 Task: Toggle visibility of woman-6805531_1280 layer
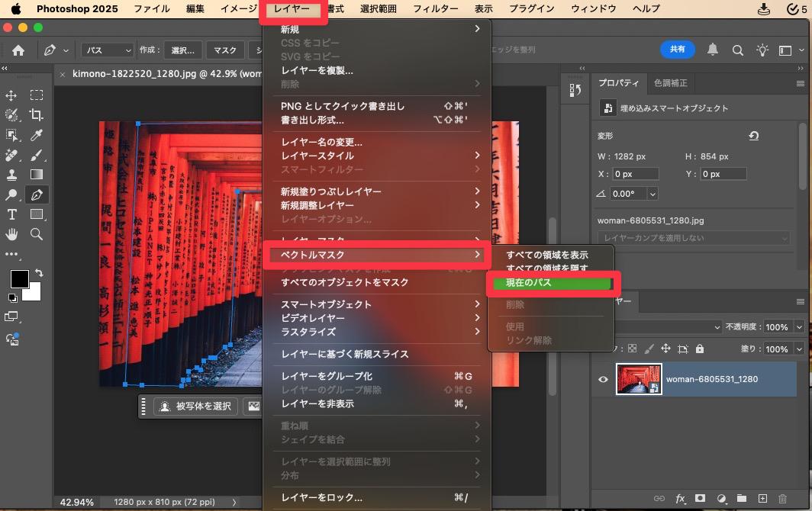click(x=603, y=380)
